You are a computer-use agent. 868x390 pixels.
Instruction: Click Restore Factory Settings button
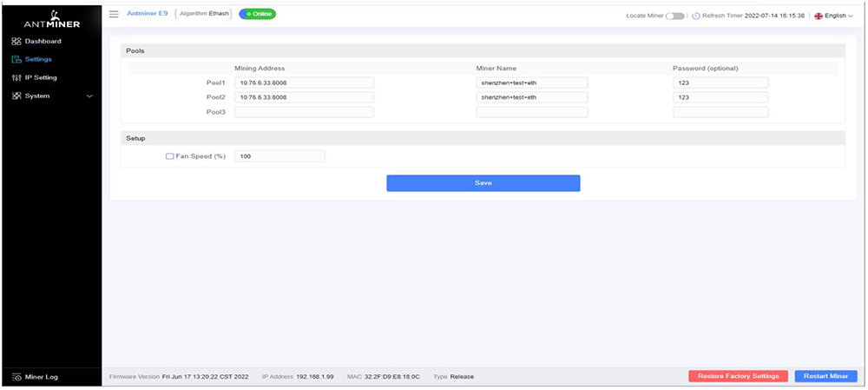pyautogui.click(x=738, y=376)
